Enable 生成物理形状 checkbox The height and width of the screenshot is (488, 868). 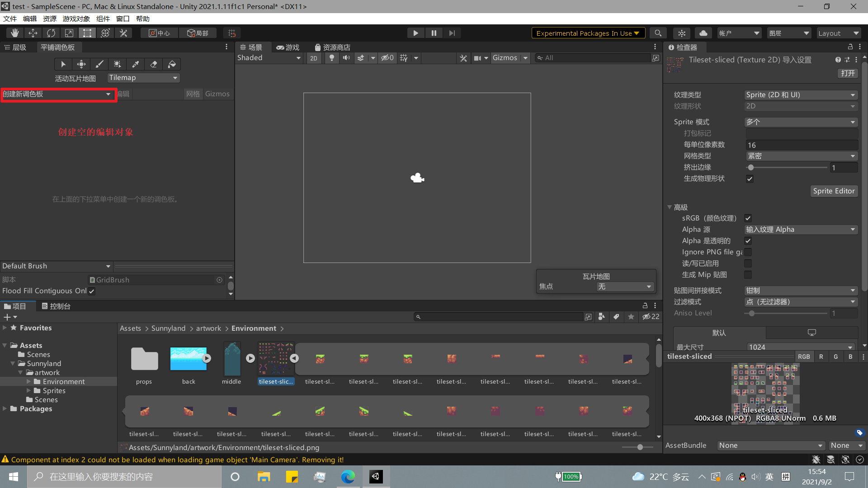750,178
